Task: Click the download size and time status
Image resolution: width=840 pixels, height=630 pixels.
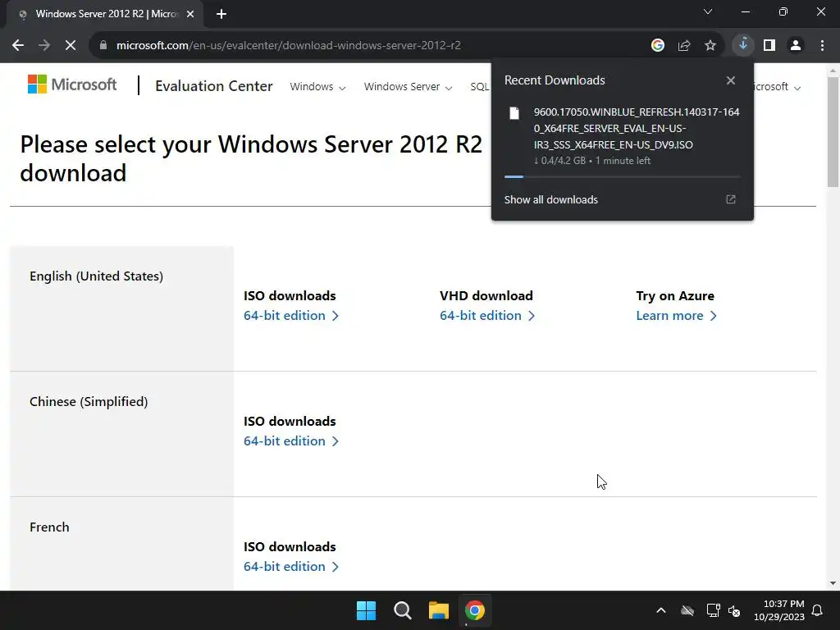Action: click(x=592, y=161)
